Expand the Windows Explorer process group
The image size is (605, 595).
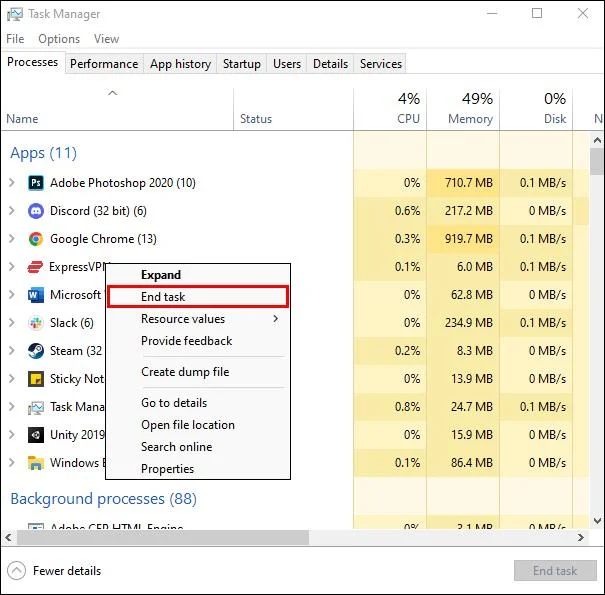[12, 463]
